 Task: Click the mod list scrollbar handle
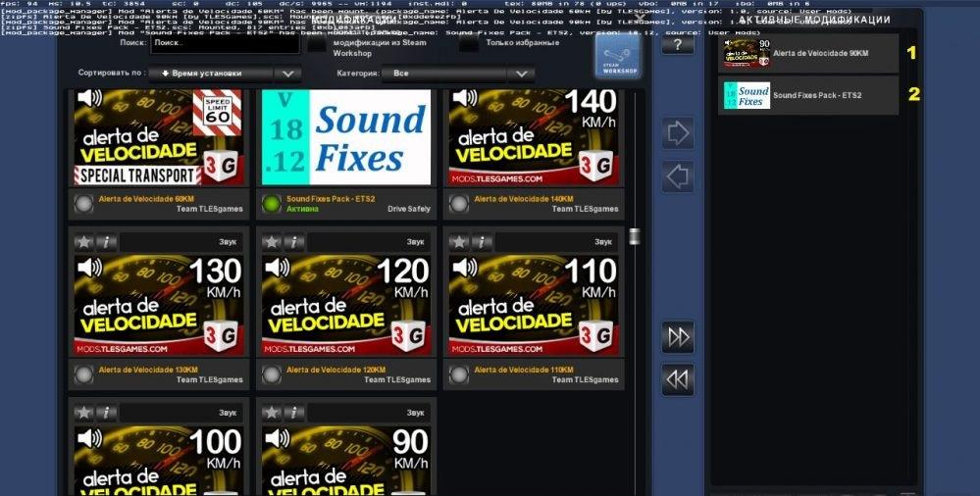coord(635,236)
